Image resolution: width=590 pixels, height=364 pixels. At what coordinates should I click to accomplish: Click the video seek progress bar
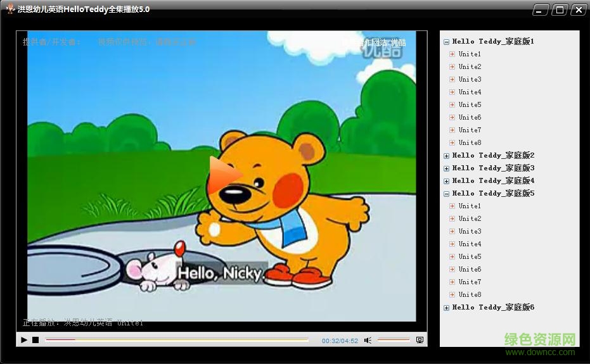[x=177, y=340]
